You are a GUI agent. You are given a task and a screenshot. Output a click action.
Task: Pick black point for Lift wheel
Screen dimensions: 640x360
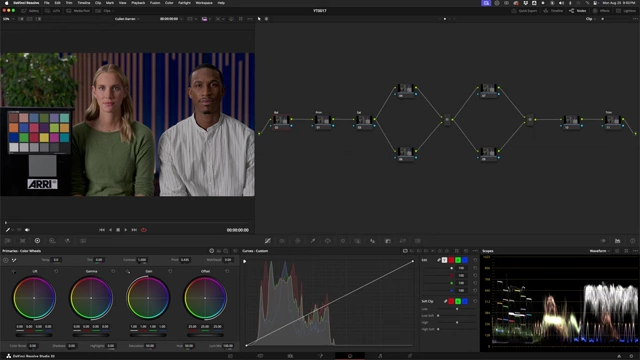[13, 271]
